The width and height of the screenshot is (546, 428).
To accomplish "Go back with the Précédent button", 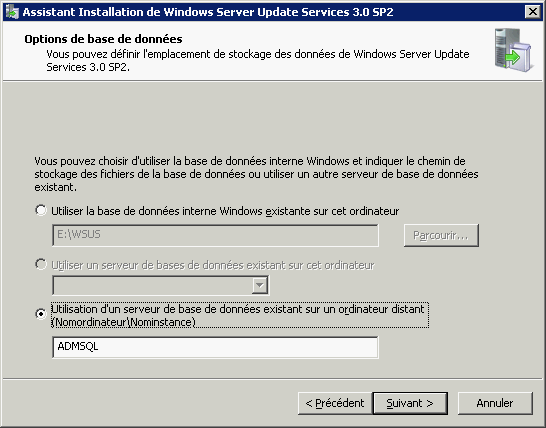I will [x=335, y=403].
